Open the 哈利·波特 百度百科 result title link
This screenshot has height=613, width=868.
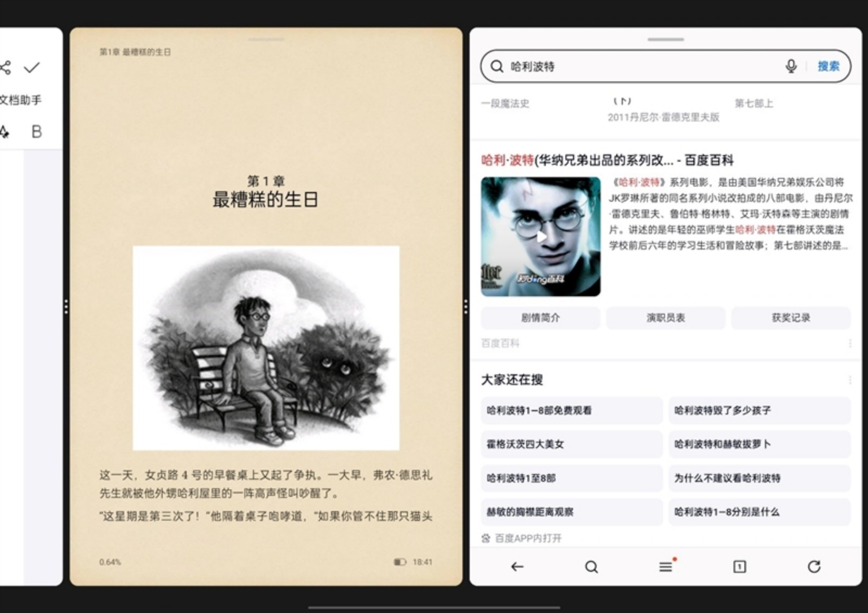pyautogui.click(x=607, y=160)
